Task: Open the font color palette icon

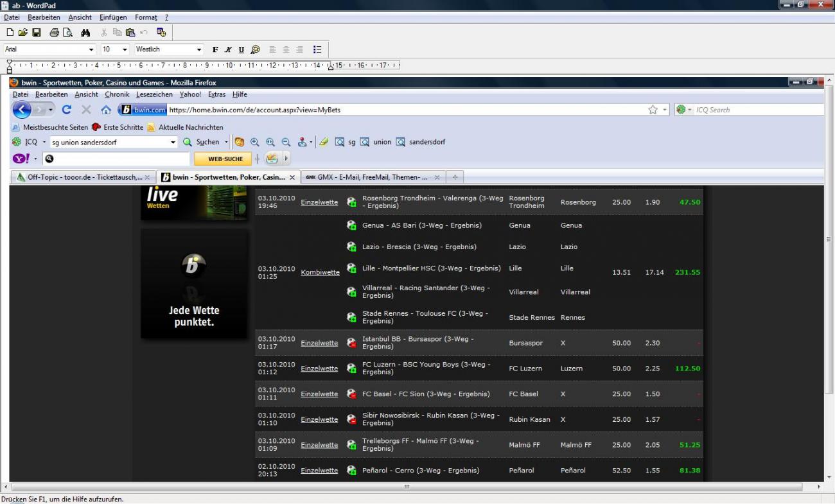Action: 255,49
